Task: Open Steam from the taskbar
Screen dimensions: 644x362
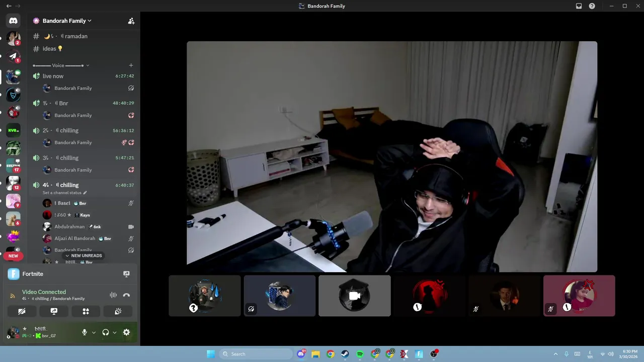Action: (x=345, y=354)
